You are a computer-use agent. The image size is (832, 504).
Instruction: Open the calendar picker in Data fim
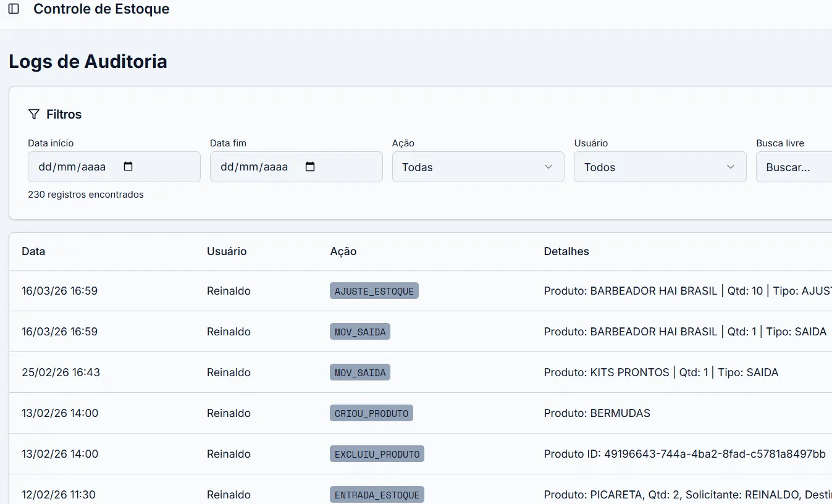311,167
